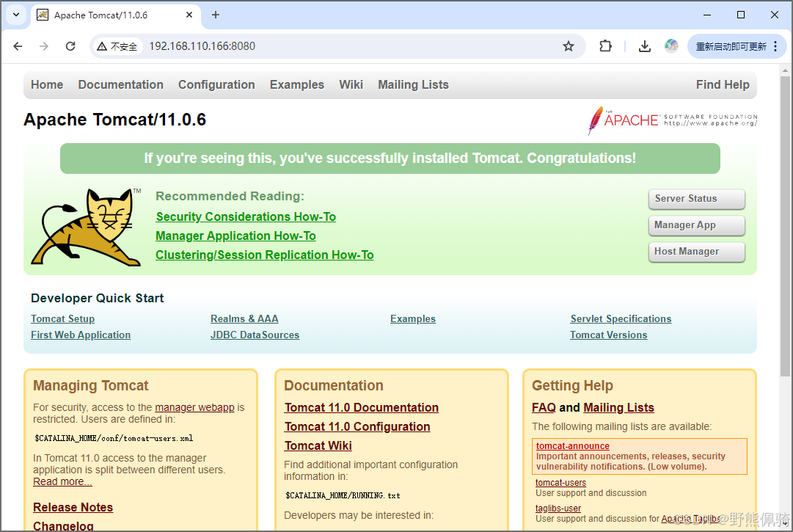Bookmark this page with the star icon
This screenshot has height=532, width=793.
click(x=569, y=46)
